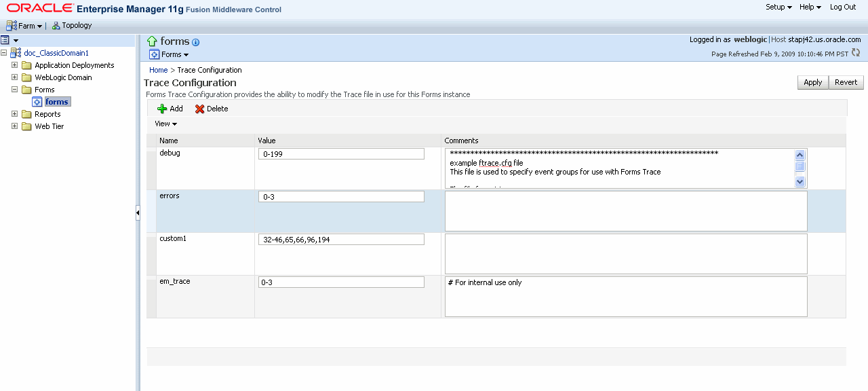Viewport: 868px width, 391px height.
Task: Open the View dropdown menu
Action: click(x=165, y=124)
